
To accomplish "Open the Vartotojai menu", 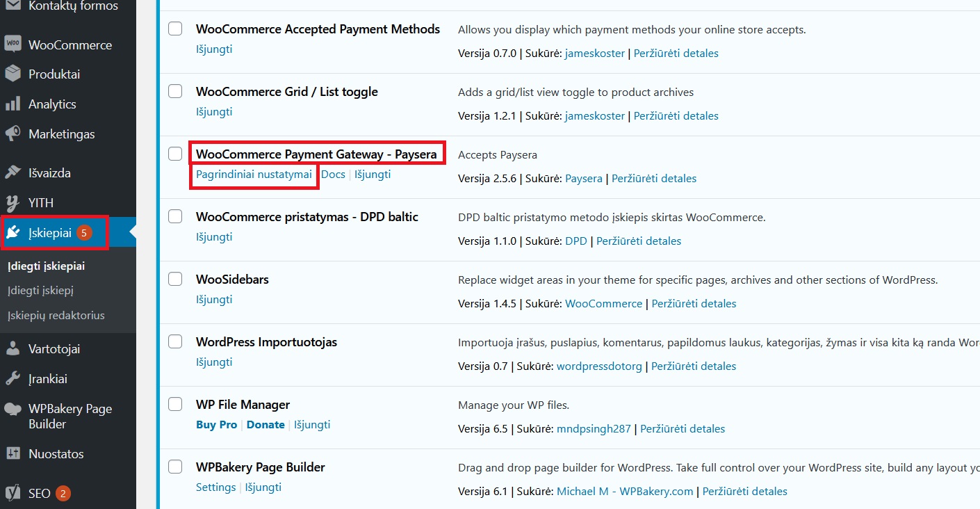I will coord(68,348).
